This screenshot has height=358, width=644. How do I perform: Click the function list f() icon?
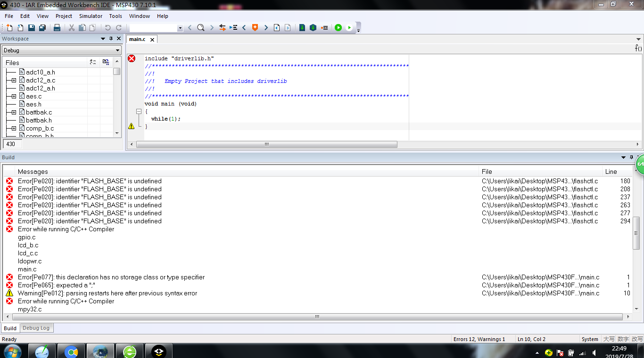pos(638,48)
